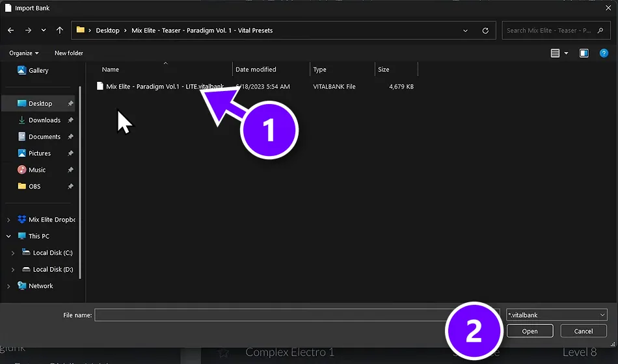Viewport: 618px width, 364px height.
Task: Expand Local Disk (D:)
Action: click(12, 270)
